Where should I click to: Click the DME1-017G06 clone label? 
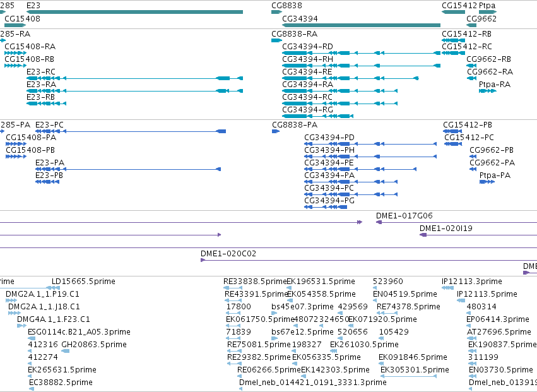[404, 215]
